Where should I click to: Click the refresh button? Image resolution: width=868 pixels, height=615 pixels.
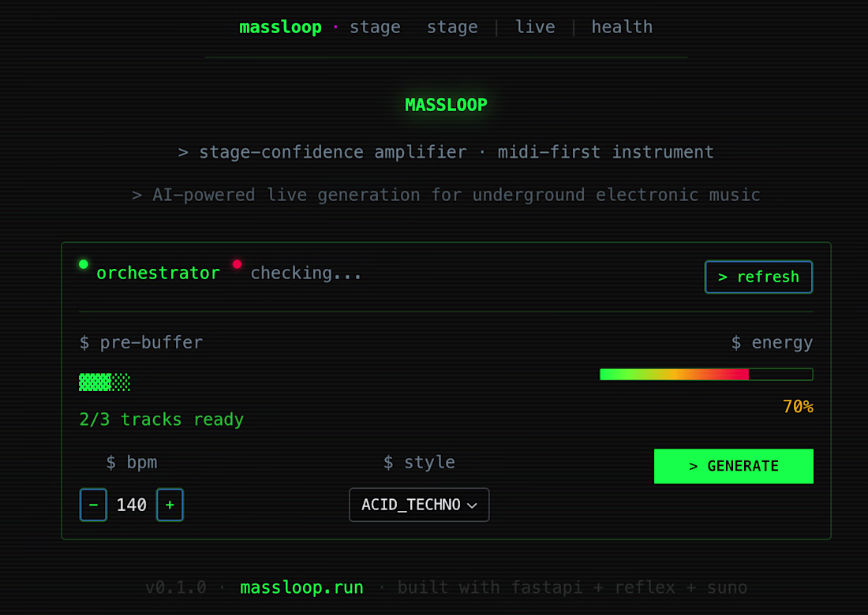coord(758,277)
